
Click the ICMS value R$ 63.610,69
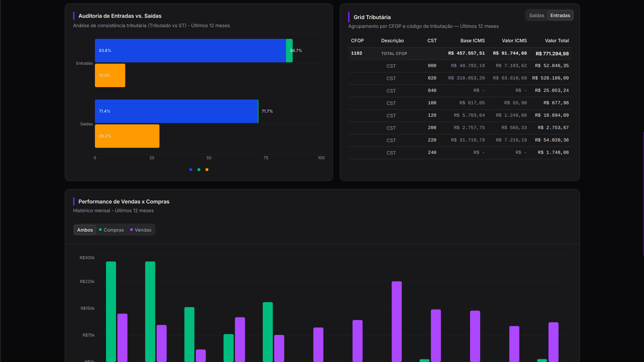pyautogui.click(x=510, y=78)
